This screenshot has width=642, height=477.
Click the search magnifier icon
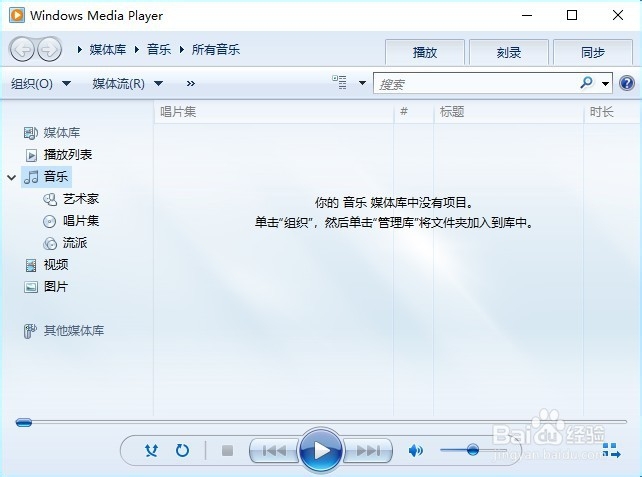click(x=586, y=83)
